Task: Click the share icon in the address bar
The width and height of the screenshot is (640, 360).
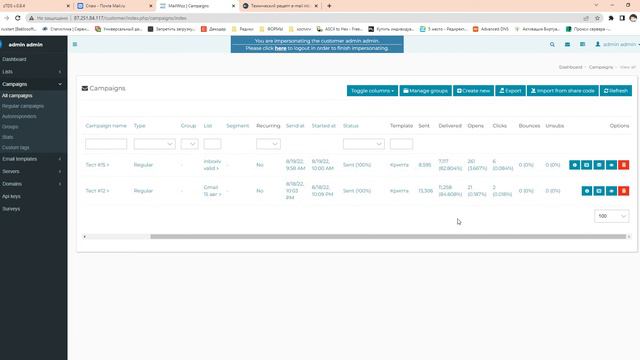Action: (x=586, y=18)
